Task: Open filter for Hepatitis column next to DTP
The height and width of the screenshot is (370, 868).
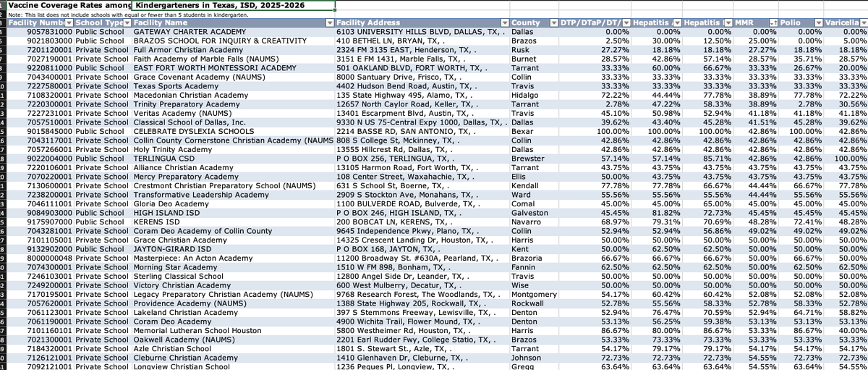Action: point(677,23)
